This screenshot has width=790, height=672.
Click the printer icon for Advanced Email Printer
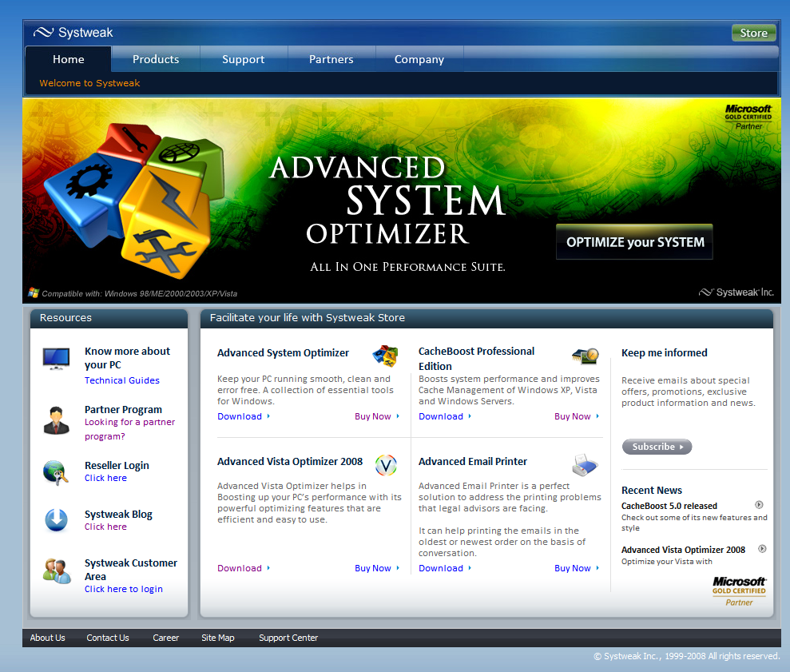(585, 465)
